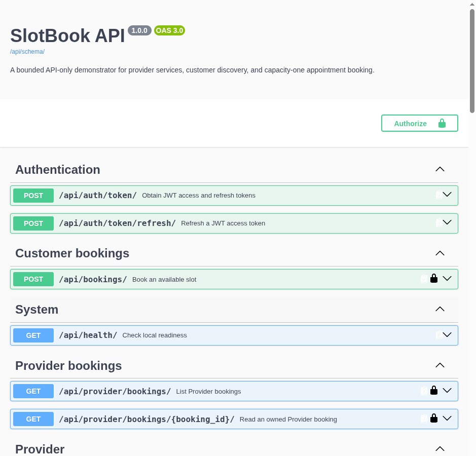Expand Book an available slot chevron

tap(447, 278)
